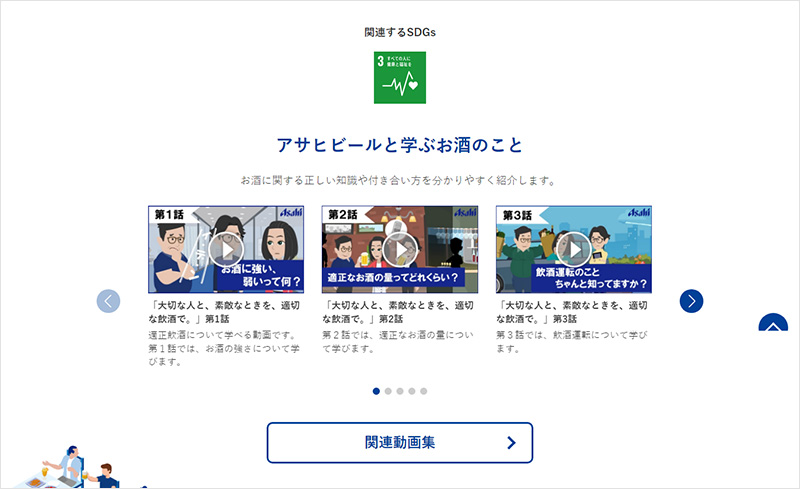
Task: Click chevron inside 関連動画集 button
Action: point(511,443)
